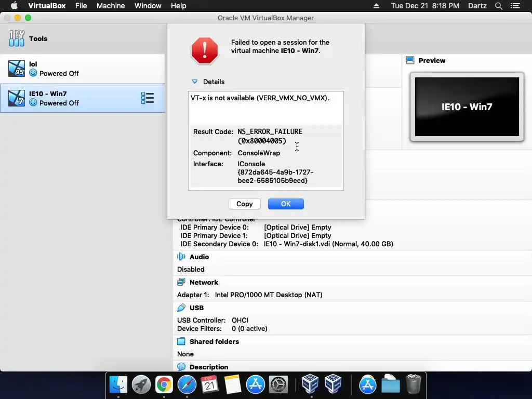Open the Machine menu
Image resolution: width=532 pixels, height=399 pixels.
(x=111, y=6)
